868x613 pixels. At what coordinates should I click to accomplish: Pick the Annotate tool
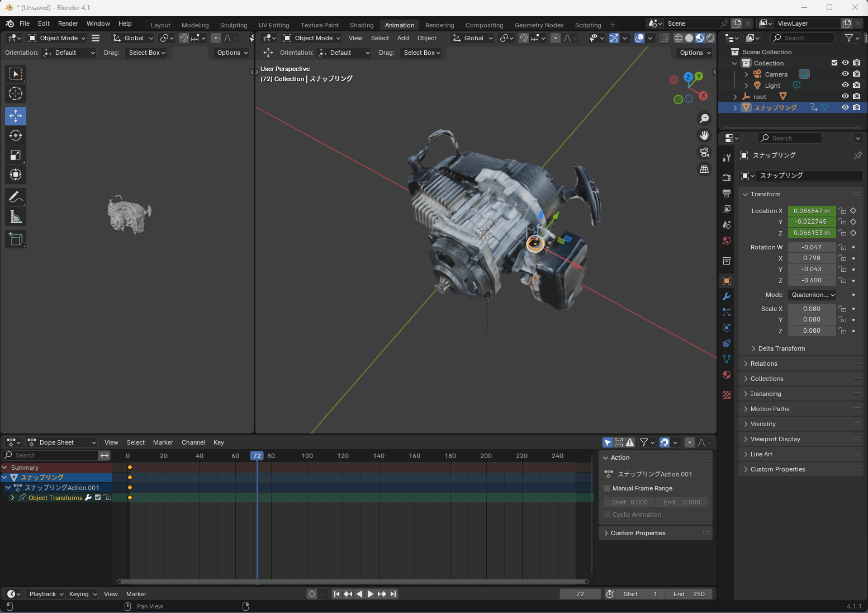15,197
